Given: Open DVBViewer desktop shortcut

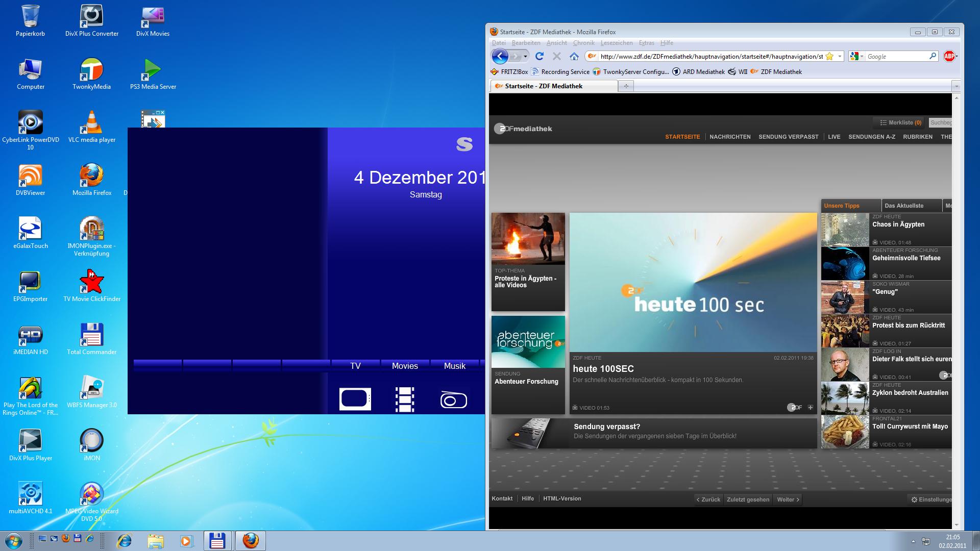Looking at the screenshot, I should pyautogui.click(x=30, y=180).
